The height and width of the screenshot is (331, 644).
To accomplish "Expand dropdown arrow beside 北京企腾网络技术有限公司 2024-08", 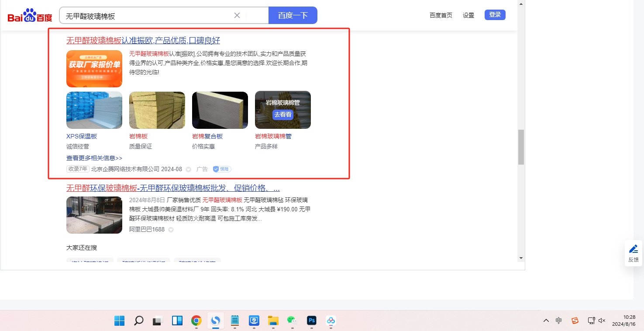I will 189,169.
